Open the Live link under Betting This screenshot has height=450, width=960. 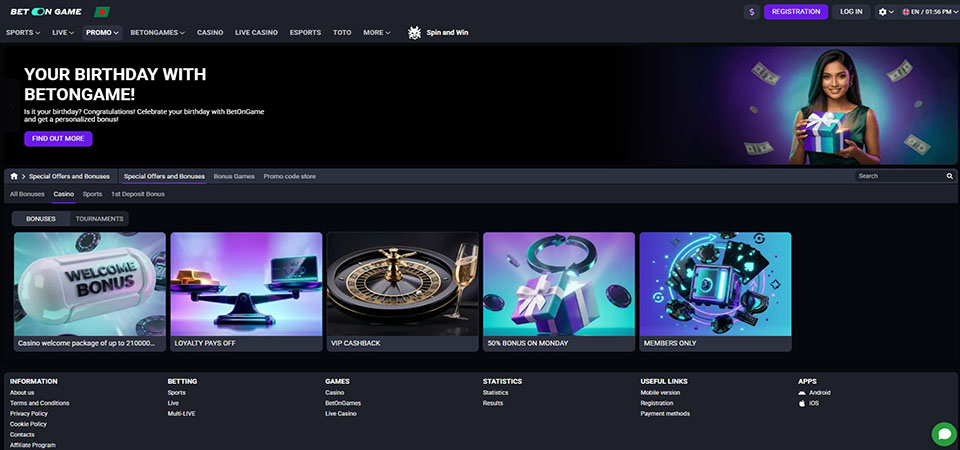[173, 403]
